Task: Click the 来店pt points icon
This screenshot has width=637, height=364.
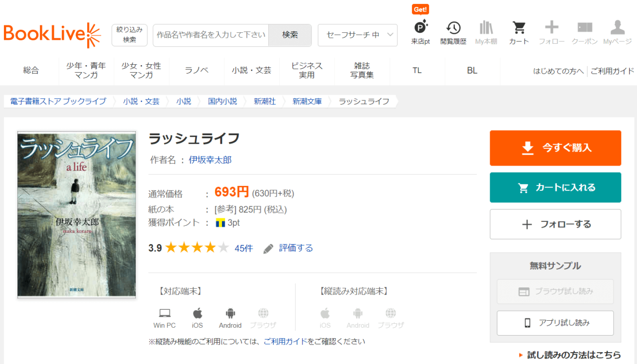Action: tap(421, 28)
